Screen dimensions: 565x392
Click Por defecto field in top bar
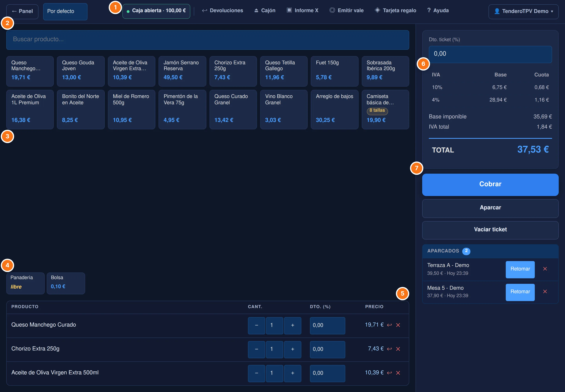click(x=65, y=11)
